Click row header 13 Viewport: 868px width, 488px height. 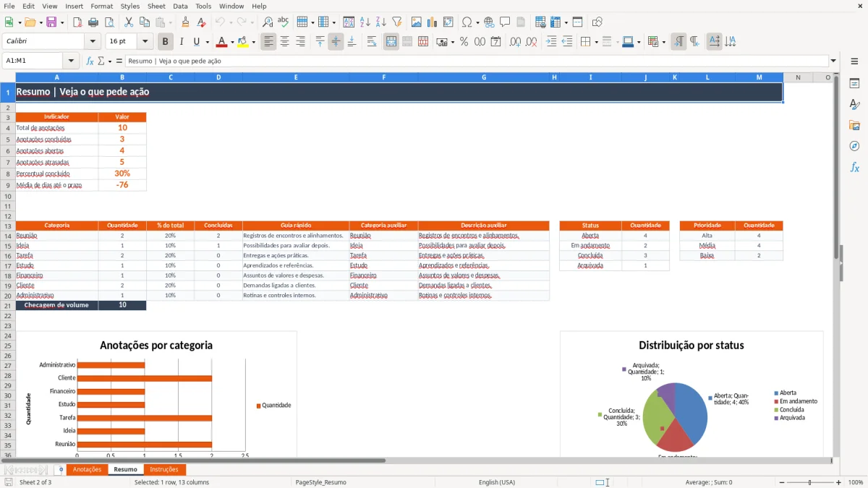[x=8, y=226]
